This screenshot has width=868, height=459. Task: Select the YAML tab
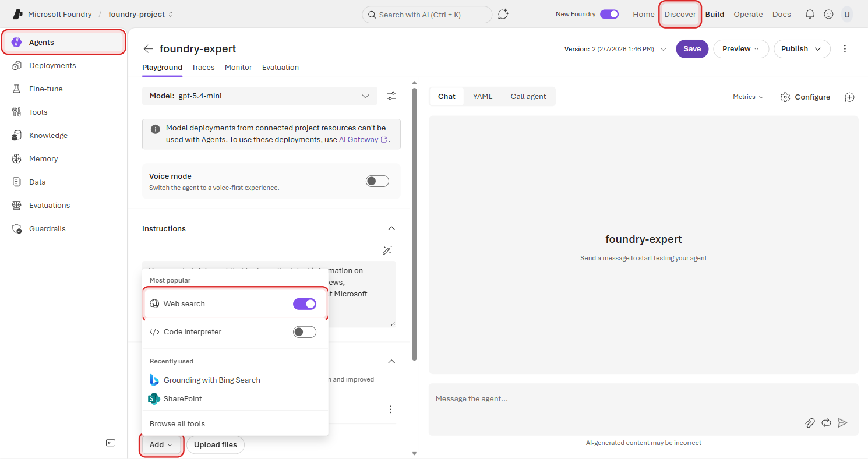[482, 97]
